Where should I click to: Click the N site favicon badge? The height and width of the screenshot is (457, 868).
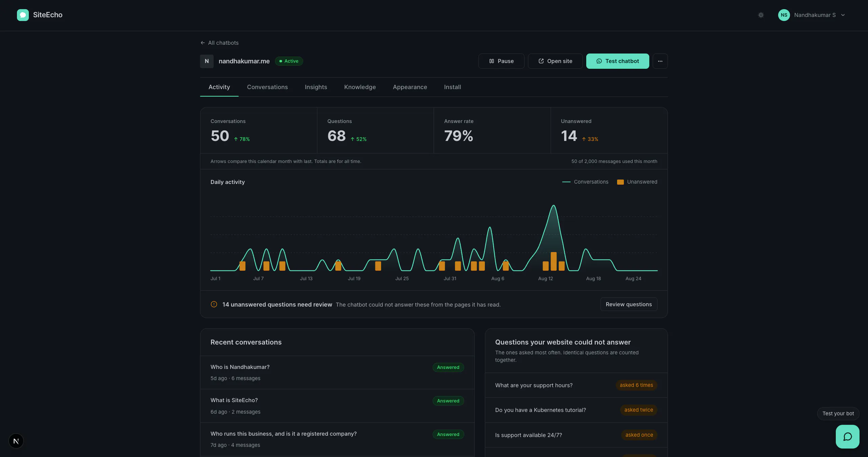pos(207,61)
